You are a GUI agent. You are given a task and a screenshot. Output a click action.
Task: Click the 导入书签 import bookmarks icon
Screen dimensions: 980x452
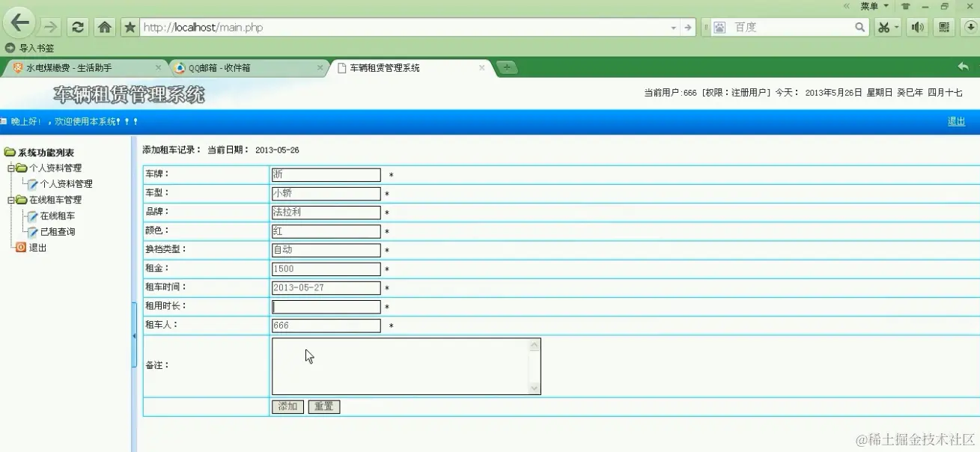[10, 48]
